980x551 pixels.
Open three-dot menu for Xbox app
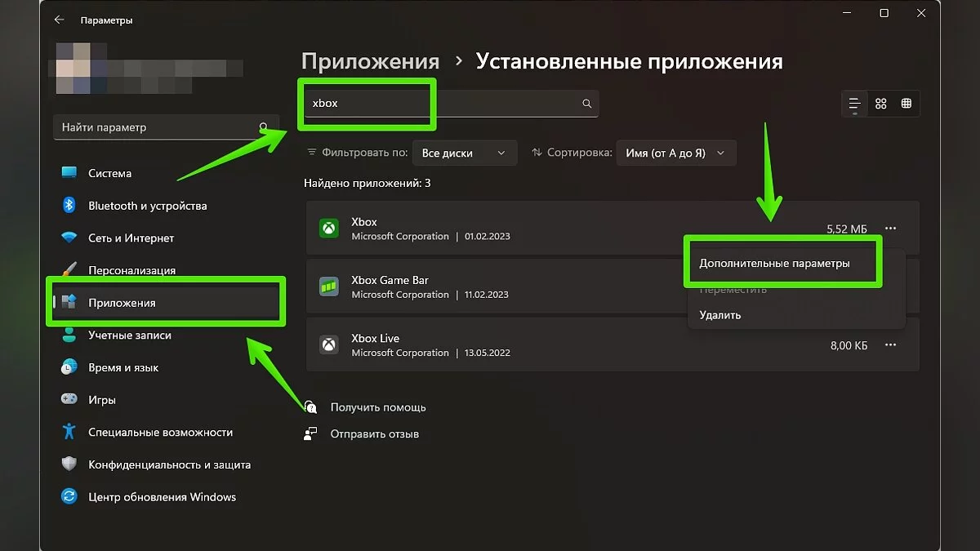tap(890, 229)
